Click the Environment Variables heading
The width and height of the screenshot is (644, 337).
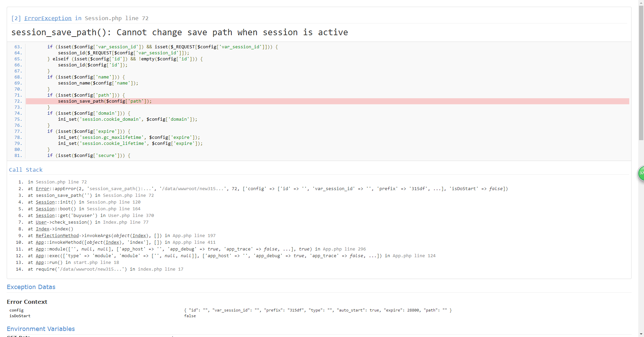(x=41, y=329)
